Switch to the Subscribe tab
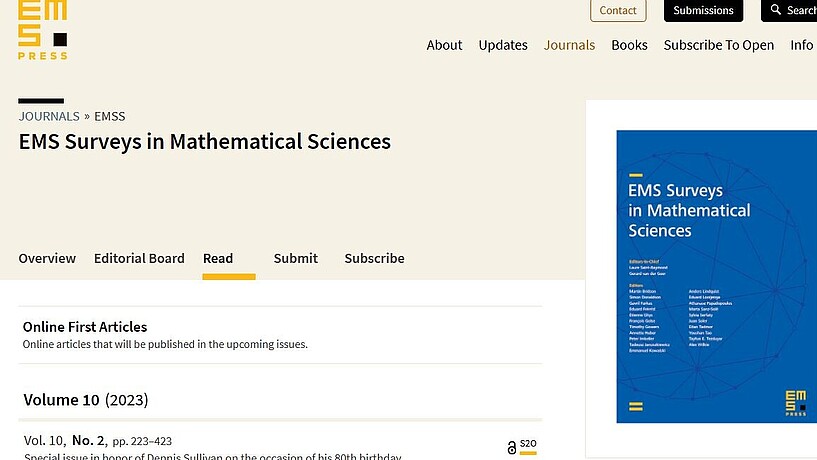Viewport: 817px width, 460px height. coord(374,258)
